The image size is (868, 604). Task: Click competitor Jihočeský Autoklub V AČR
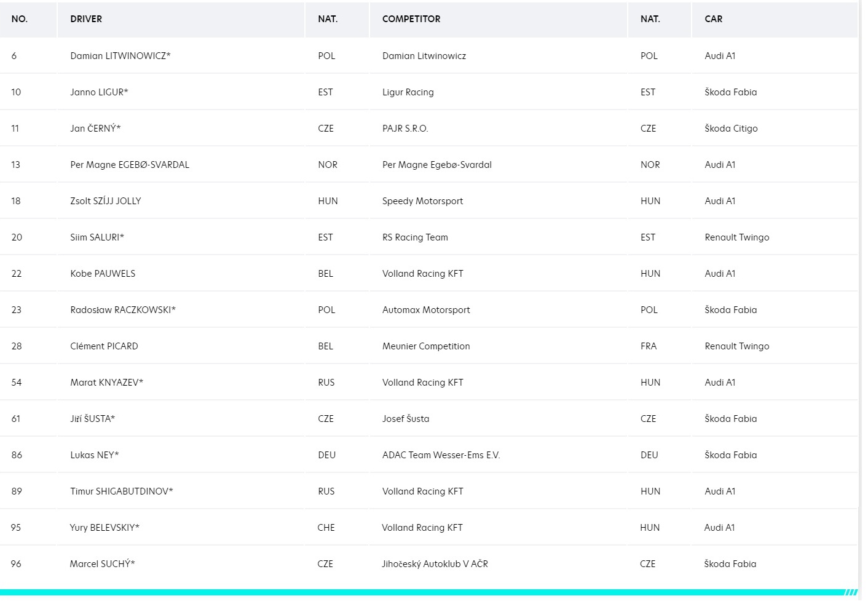pyautogui.click(x=435, y=564)
